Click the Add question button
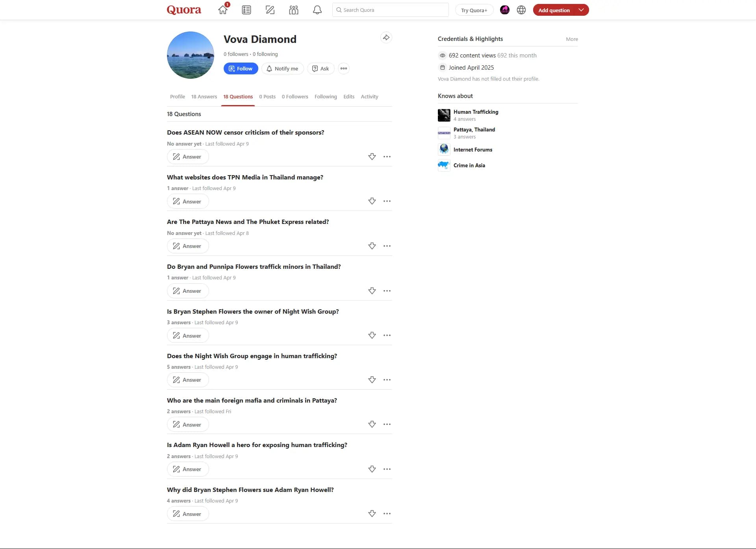Image resolution: width=756 pixels, height=549 pixels. 554,10
